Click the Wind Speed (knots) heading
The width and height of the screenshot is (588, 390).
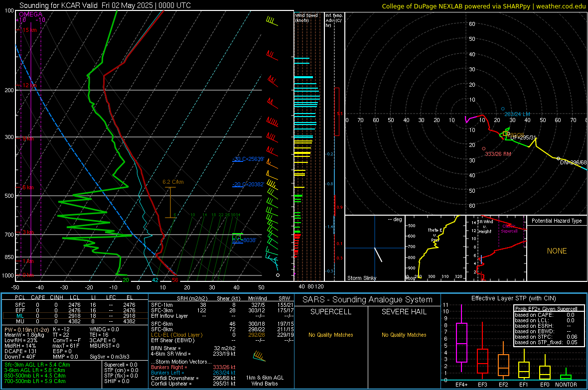(x=306, y=17)
